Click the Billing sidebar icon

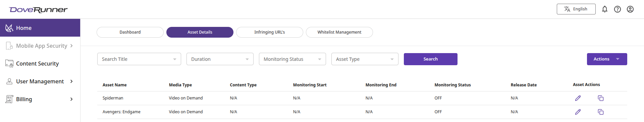point(9,99)
